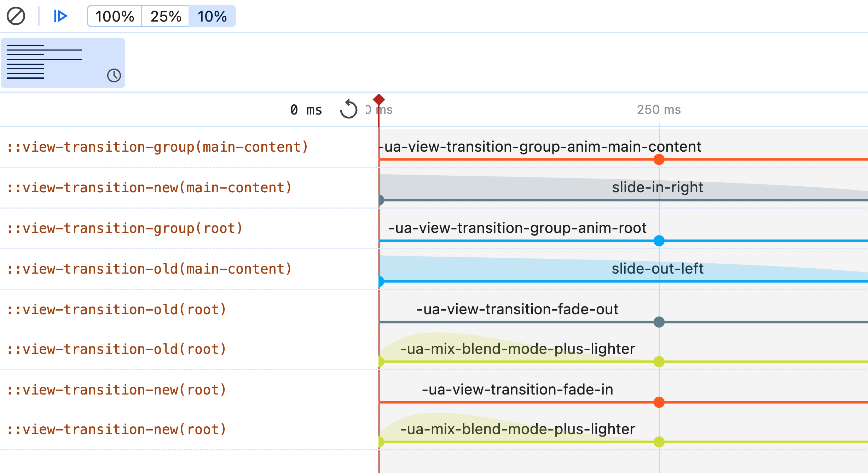868x473 pixels.
Task: Select ::view-transition-new(root) label beside fade-in animation
Action: coord(117,390)
